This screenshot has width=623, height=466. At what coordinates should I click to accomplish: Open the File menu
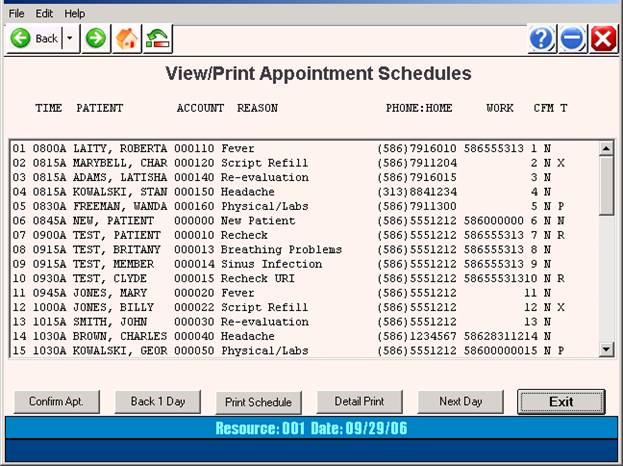click(17, 14)
